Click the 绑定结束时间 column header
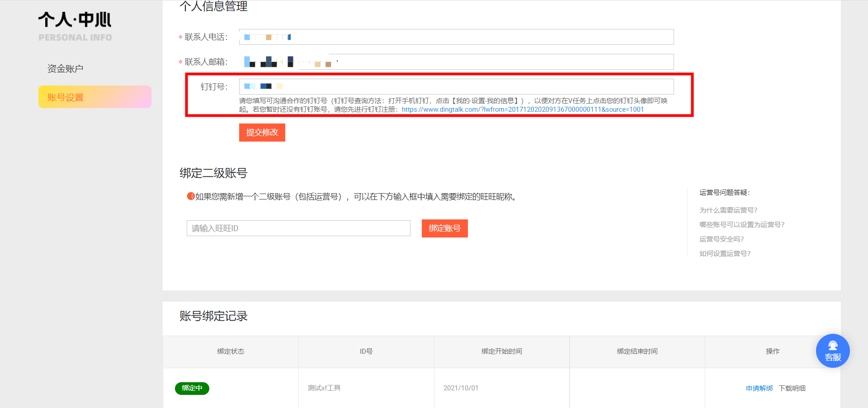This screenshot has height=408, width=868. pos(637,351)
